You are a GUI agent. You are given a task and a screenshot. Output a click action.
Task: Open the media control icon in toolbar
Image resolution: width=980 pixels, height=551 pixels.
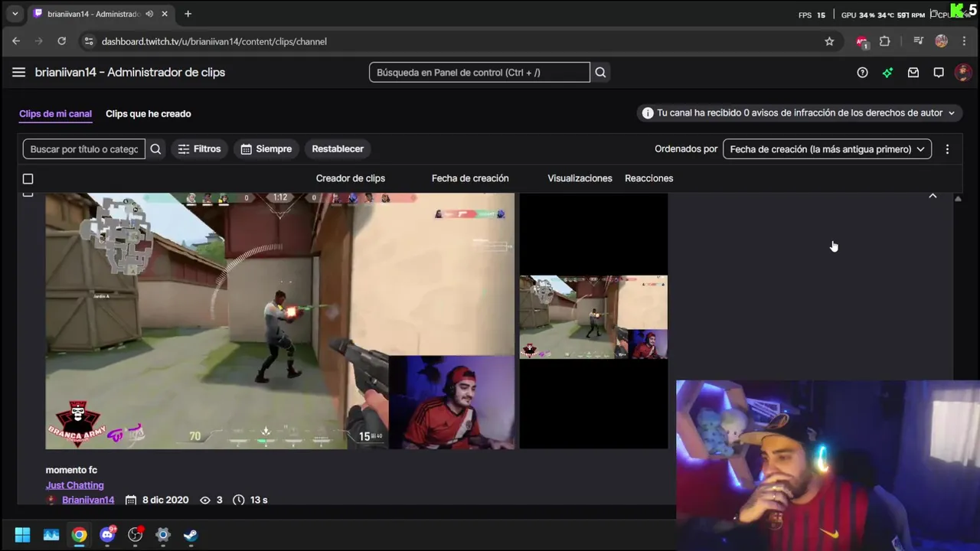tap(919, 41)
